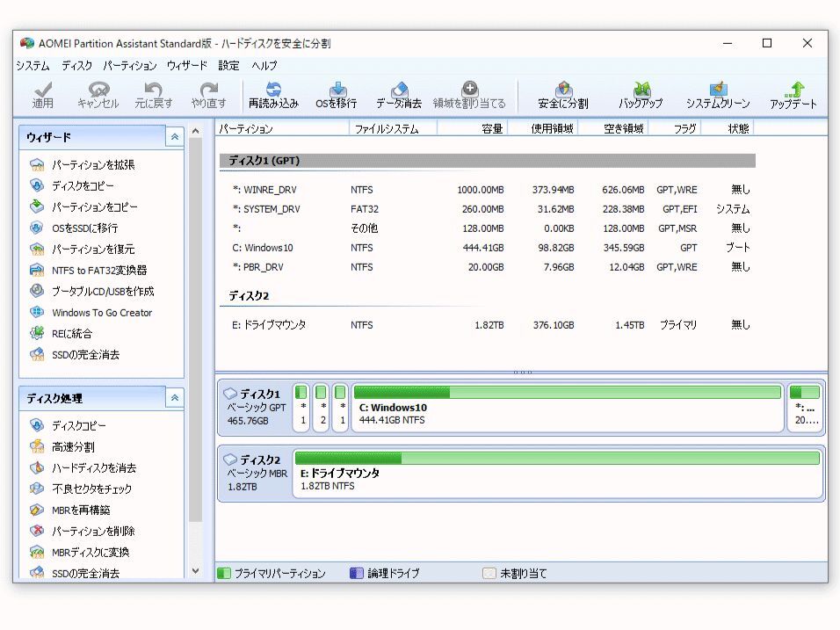Click the キャンセル toolbar icon
This screenshot has height=630, width=840.
point(98,96)
